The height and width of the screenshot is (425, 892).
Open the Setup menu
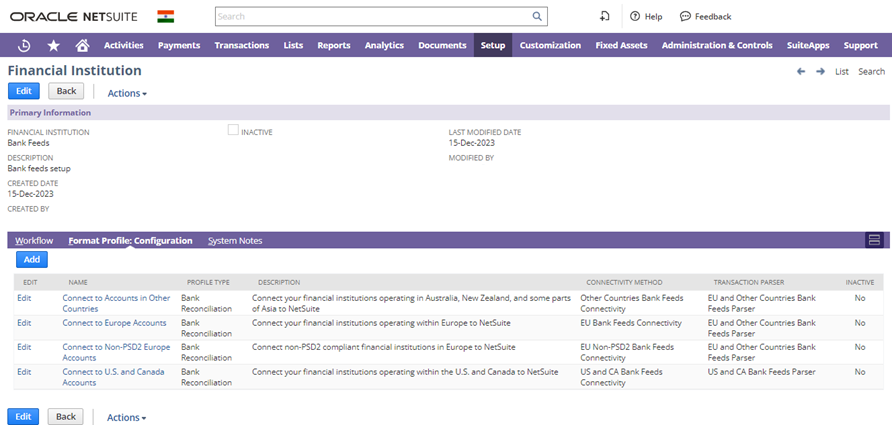493,46
